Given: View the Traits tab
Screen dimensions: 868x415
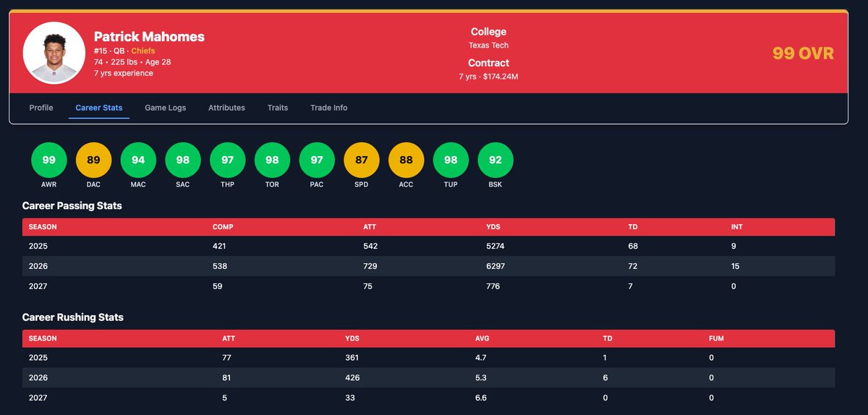Looking at the screenshot, I should [x=278, y=108].
